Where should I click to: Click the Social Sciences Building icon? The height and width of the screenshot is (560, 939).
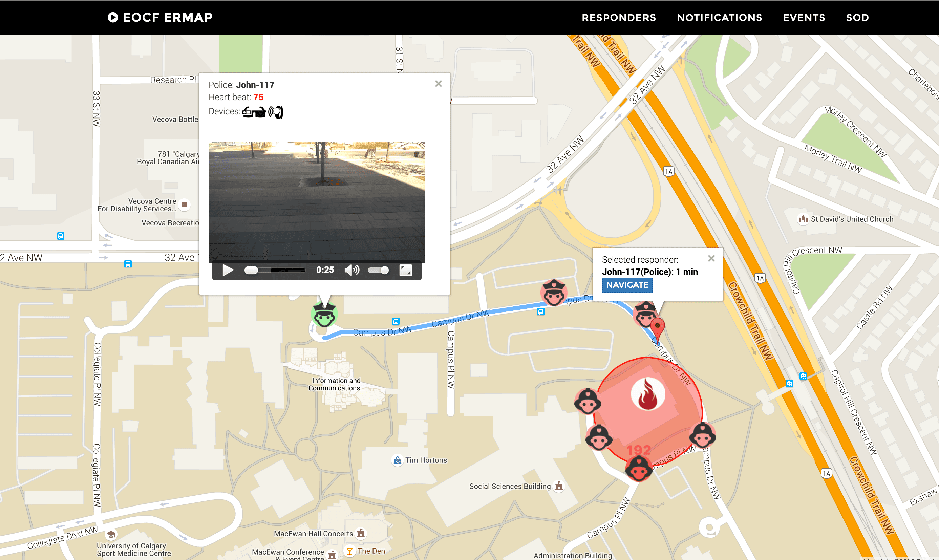pos(559,486)
